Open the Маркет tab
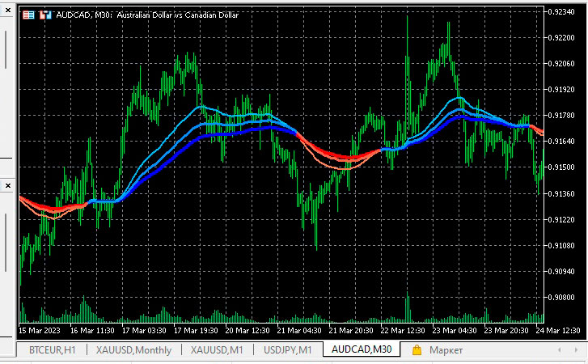 [x=446, y=350]
